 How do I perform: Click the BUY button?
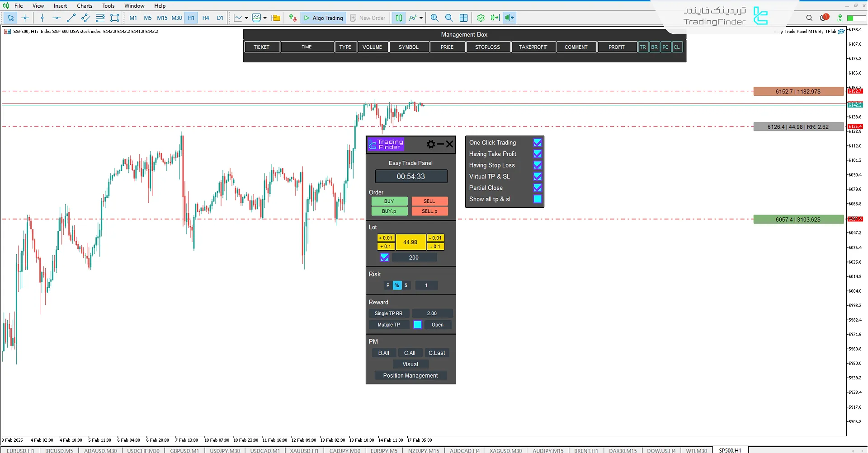point(389,201)
